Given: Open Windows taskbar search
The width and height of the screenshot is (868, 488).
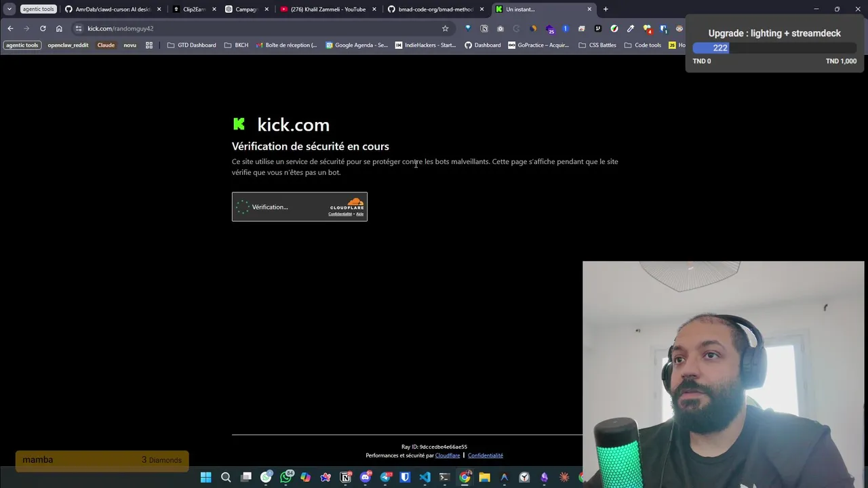Looking at the screenshot, I should (x=226, y=477).
